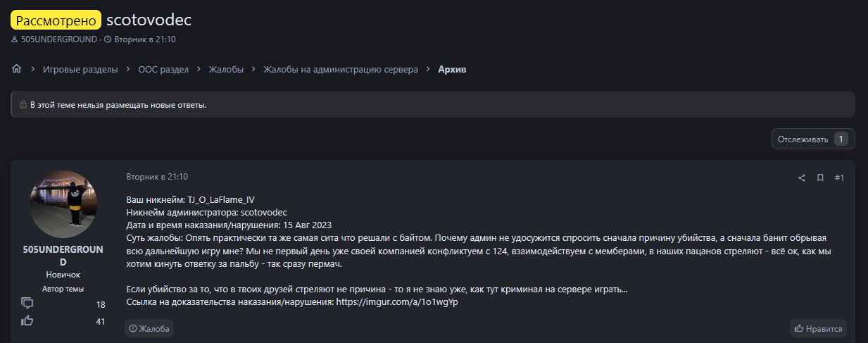868x343 pixels.
Task: Click the messages count speech bubble icon
Action: 27,304
